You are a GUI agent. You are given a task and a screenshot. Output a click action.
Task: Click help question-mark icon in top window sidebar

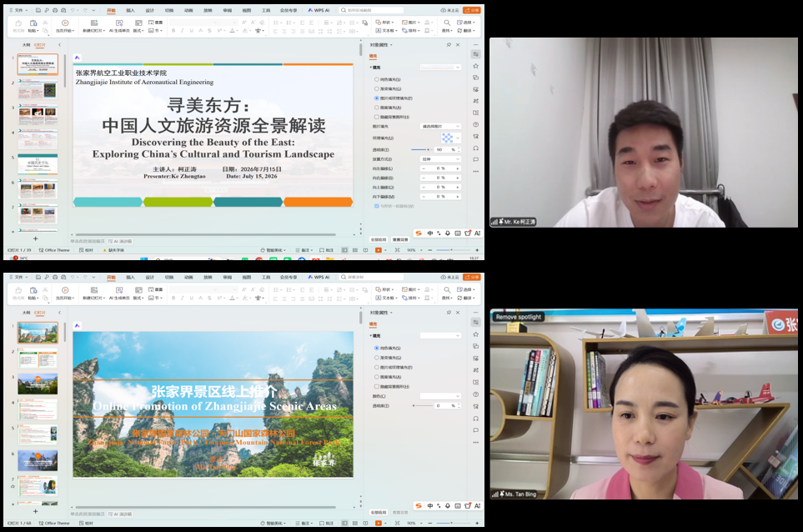pos(476,124)
